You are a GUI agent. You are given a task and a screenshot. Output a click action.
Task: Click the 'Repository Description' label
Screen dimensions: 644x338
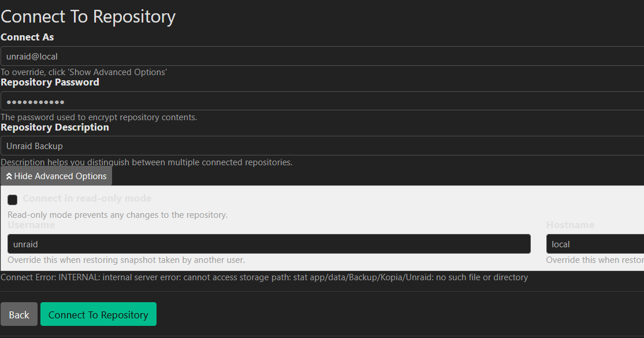point(55,127)
